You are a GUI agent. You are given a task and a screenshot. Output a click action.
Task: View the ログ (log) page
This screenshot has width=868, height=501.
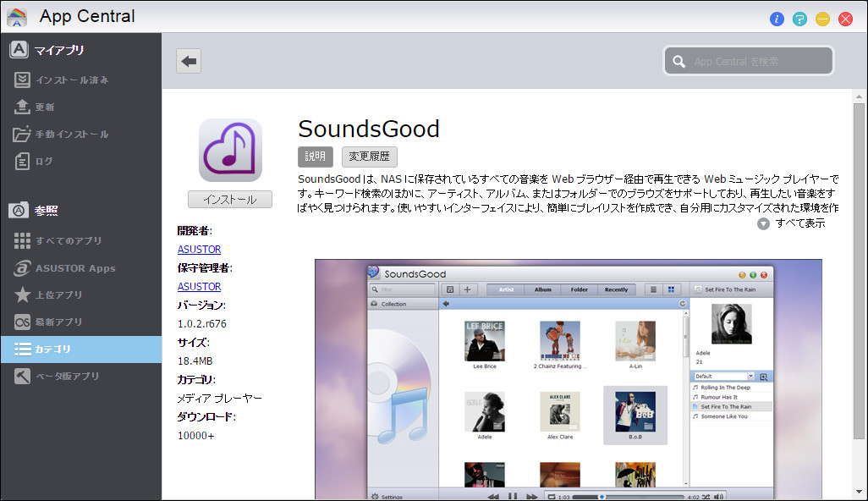42,161
